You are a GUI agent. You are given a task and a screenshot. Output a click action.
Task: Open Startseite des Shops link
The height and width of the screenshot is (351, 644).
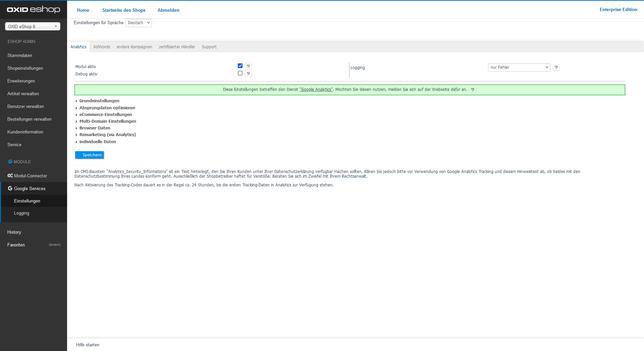[x=124, y=10]
